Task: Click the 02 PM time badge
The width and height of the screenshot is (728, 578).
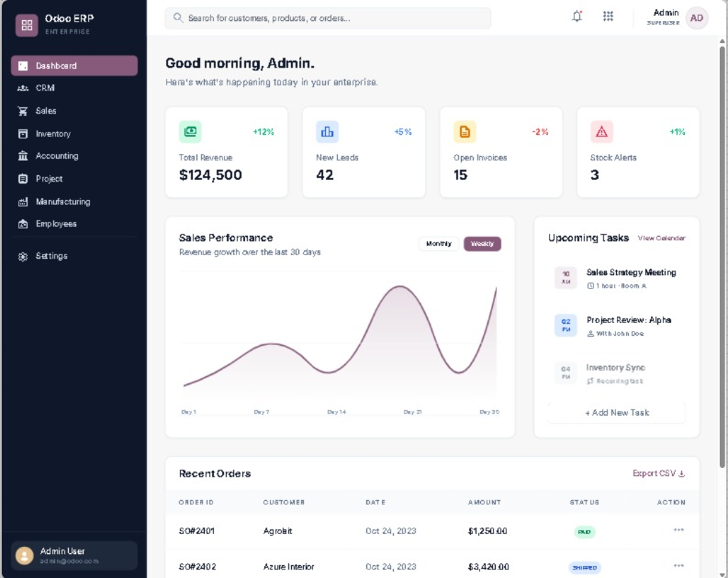Action: click(566, 325)
